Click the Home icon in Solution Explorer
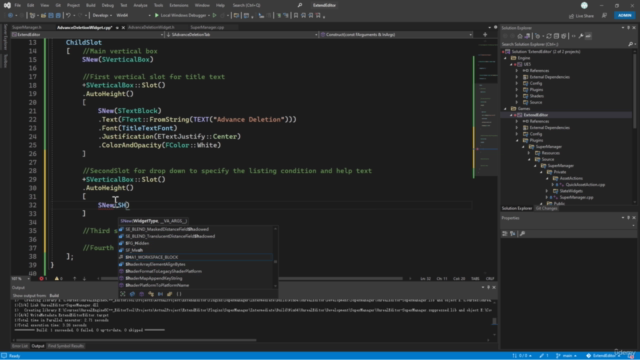This screenshot has width=640, height=360. point(520,36)
